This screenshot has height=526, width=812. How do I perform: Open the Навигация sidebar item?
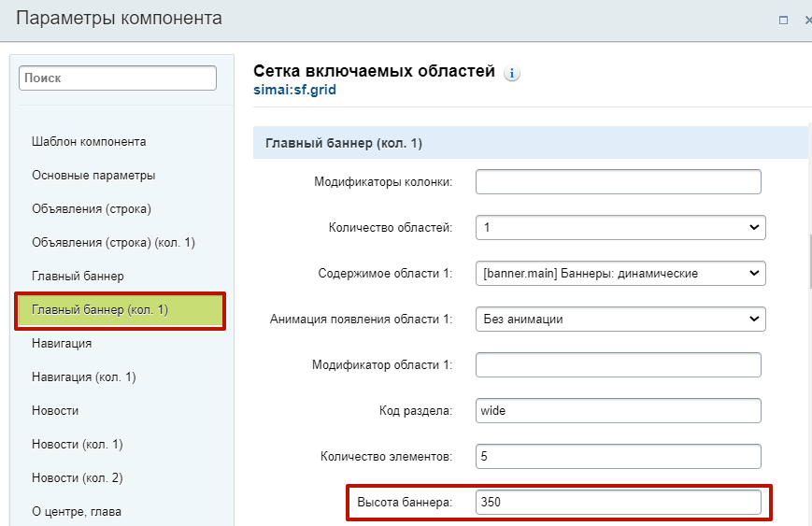point(62,344)
